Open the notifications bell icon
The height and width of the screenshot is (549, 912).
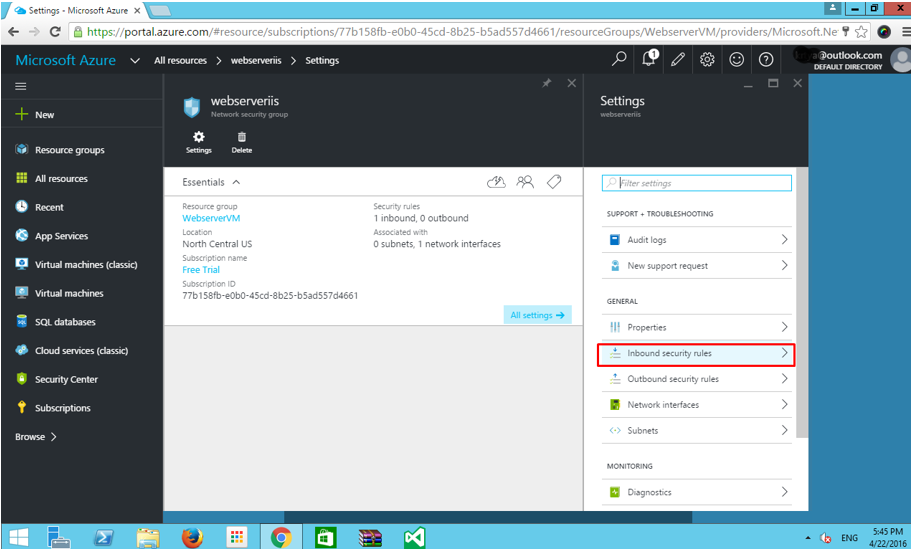click(649, 59)
